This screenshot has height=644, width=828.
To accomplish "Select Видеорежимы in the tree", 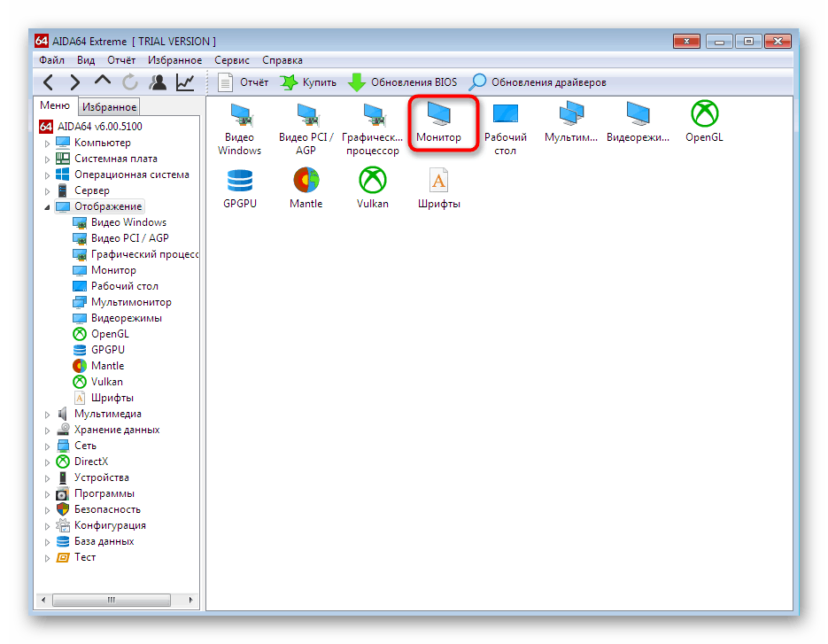I will 117,318.
